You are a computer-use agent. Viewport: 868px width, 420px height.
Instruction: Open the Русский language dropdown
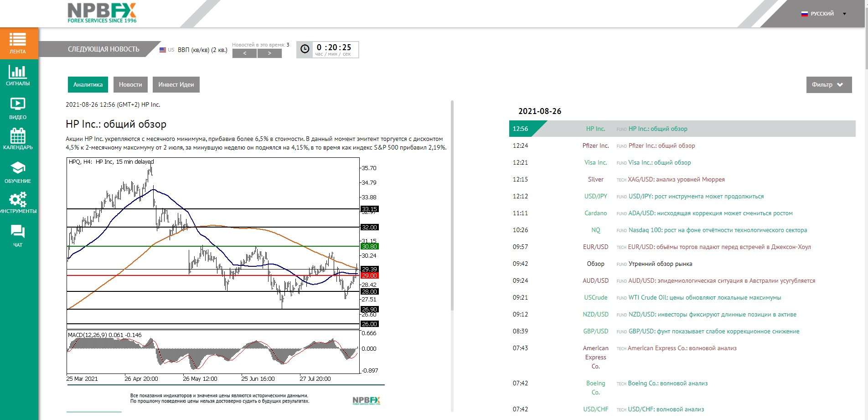(824, 14)
